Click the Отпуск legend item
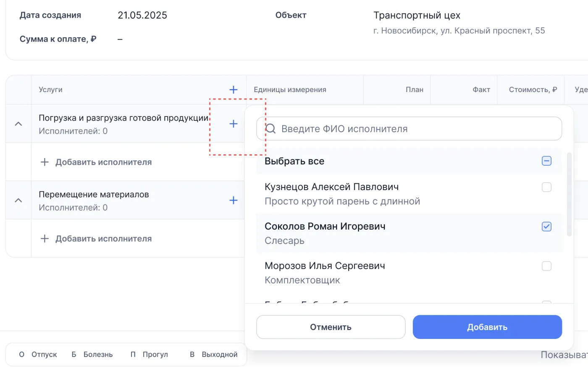The height and width of the screenshot is (370, 588). point(38,354)
